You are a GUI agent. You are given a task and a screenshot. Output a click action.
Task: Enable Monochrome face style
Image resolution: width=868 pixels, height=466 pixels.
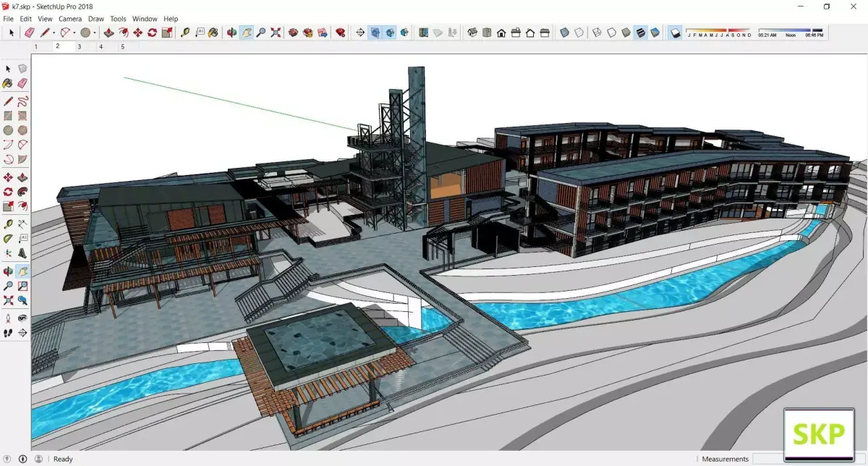point(655,33)
